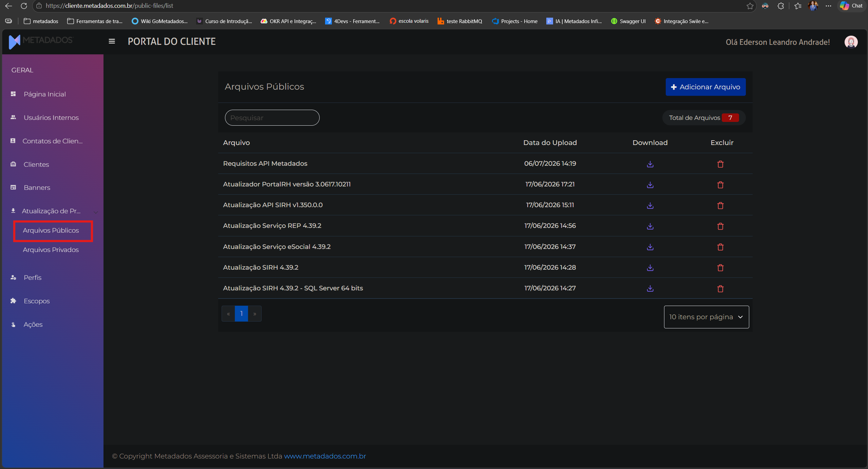
Task: Open the OKR API e Integraç... bookmark
Action: pyautogui.click(x=288, y=21)
